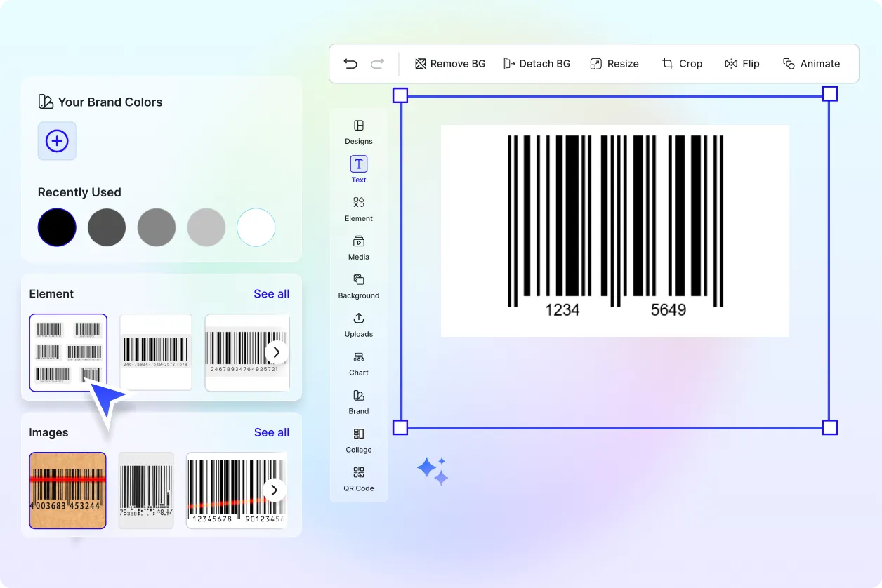This screenshot has height=588, width=882.
Task: Open the Element sidebar panel
Action: [359, 208]
